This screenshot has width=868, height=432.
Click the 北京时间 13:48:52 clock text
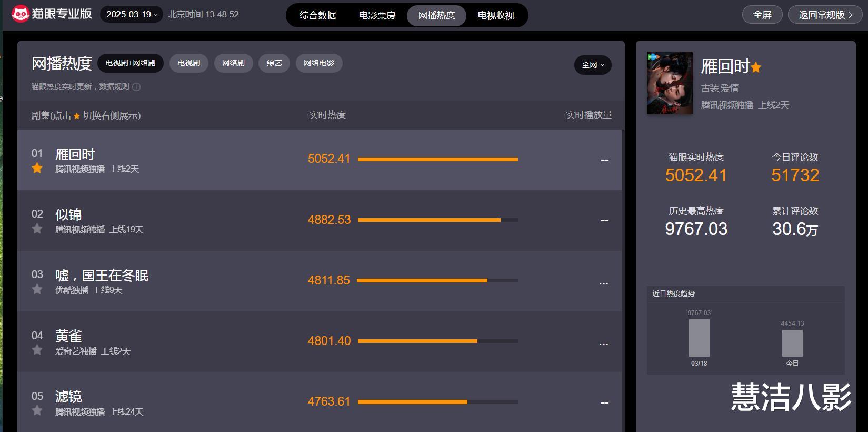tap(203, 14)
